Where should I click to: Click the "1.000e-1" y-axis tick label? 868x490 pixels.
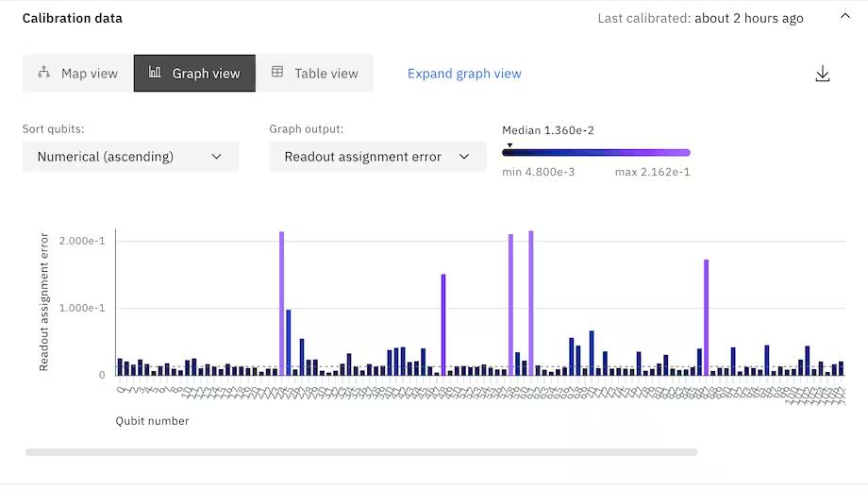click(x=82, y=308)
